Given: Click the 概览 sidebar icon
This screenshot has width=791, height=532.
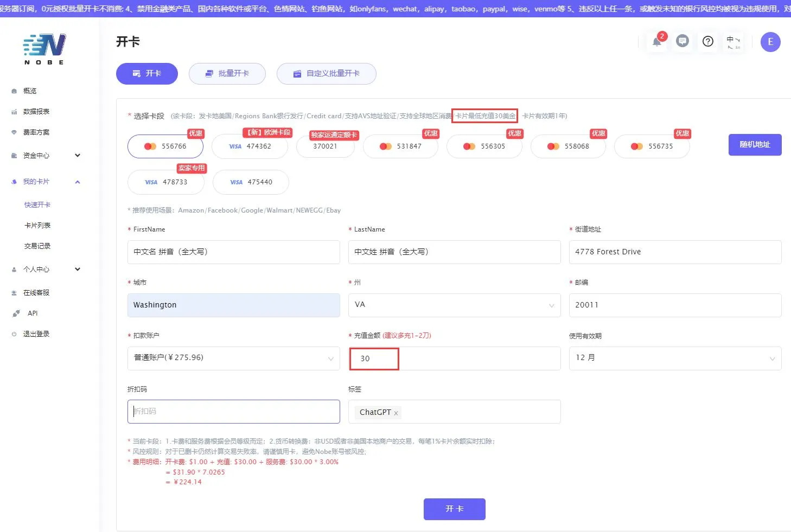Looking at the screenshot, I should 14,91.
